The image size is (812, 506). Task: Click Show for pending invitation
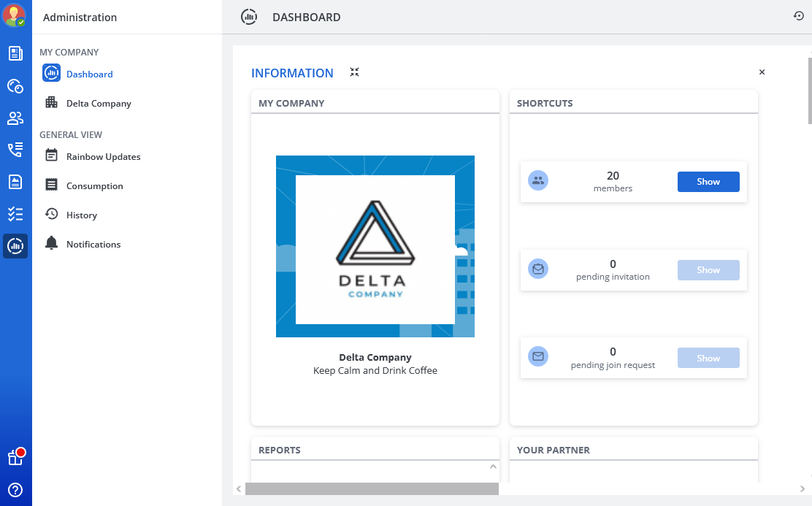pos(708,270)
